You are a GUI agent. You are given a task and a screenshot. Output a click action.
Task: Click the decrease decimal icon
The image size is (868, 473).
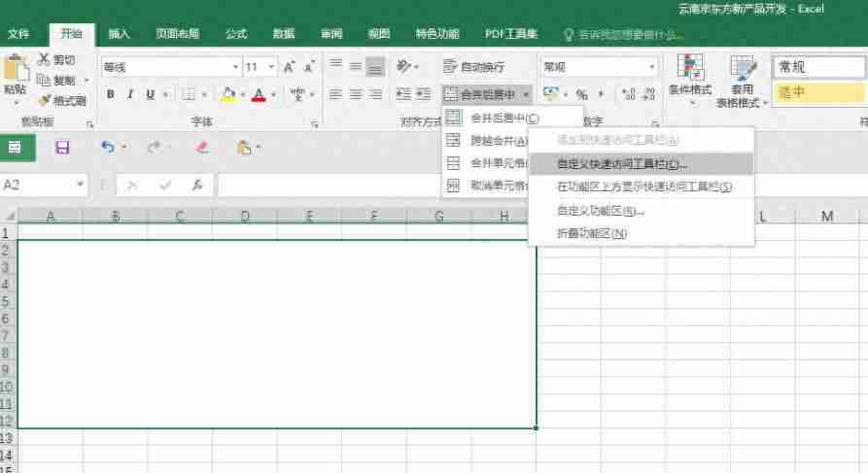point(648,94)
